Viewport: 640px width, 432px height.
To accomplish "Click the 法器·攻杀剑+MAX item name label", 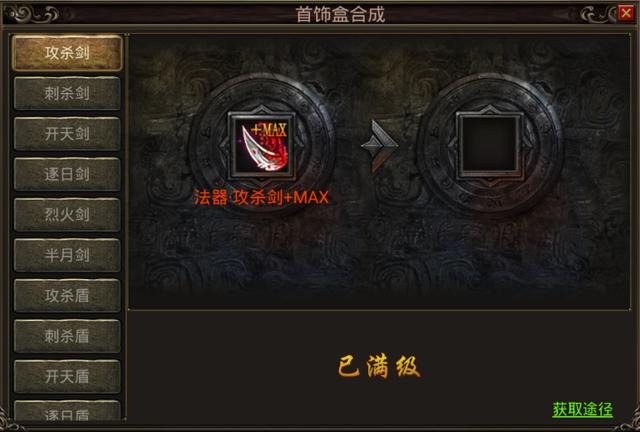I will pos(261,198).
